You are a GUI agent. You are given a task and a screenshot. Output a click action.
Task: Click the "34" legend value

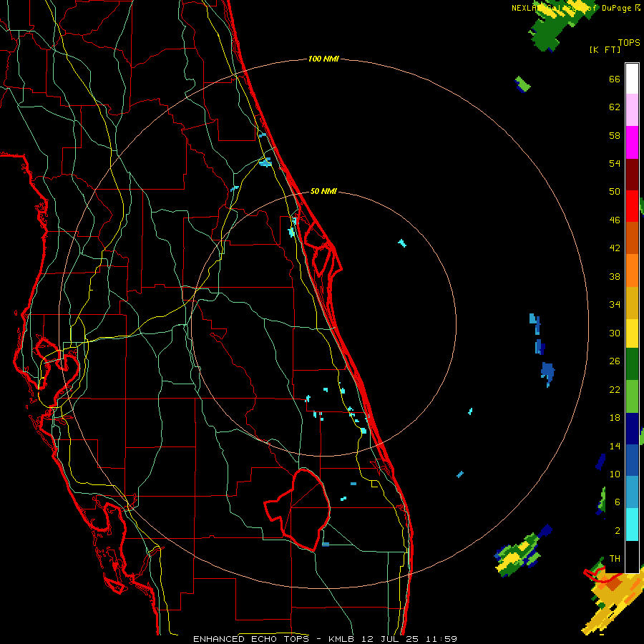615,305
